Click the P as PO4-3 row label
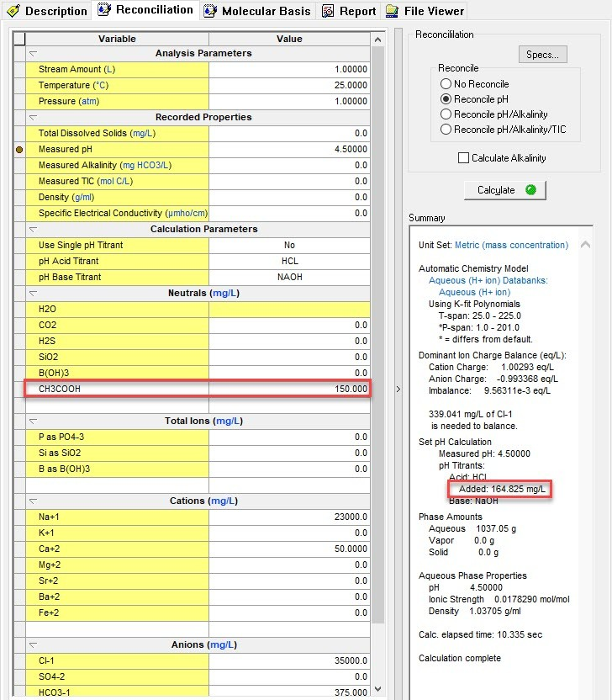Screen dimensions: 612x700 click(117, 437)
